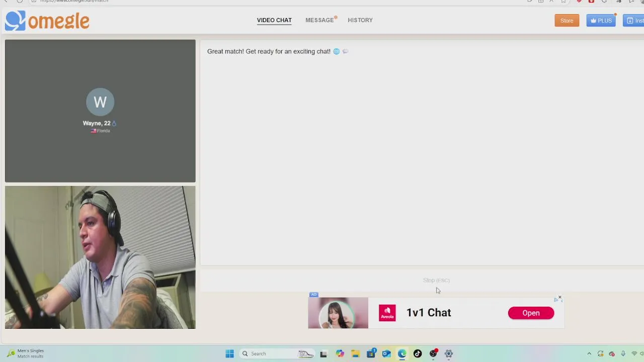Open TikTok from the taskbar
This screenshot has height=362, width=644.
click(418, 353)
